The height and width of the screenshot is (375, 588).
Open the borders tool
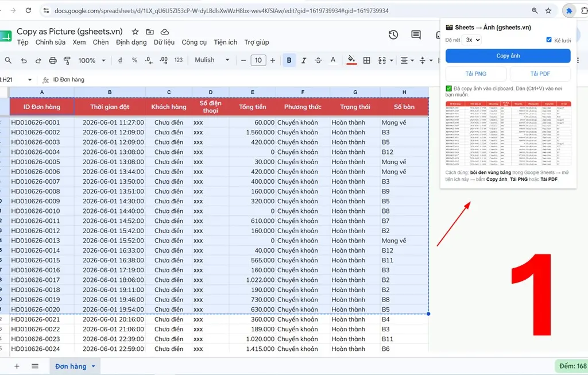point(367,60)
